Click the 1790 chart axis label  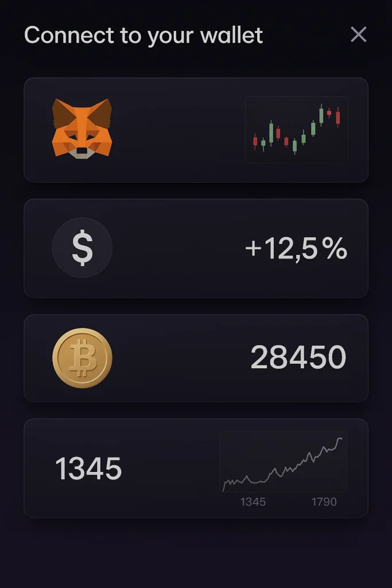tap(324, 502)
